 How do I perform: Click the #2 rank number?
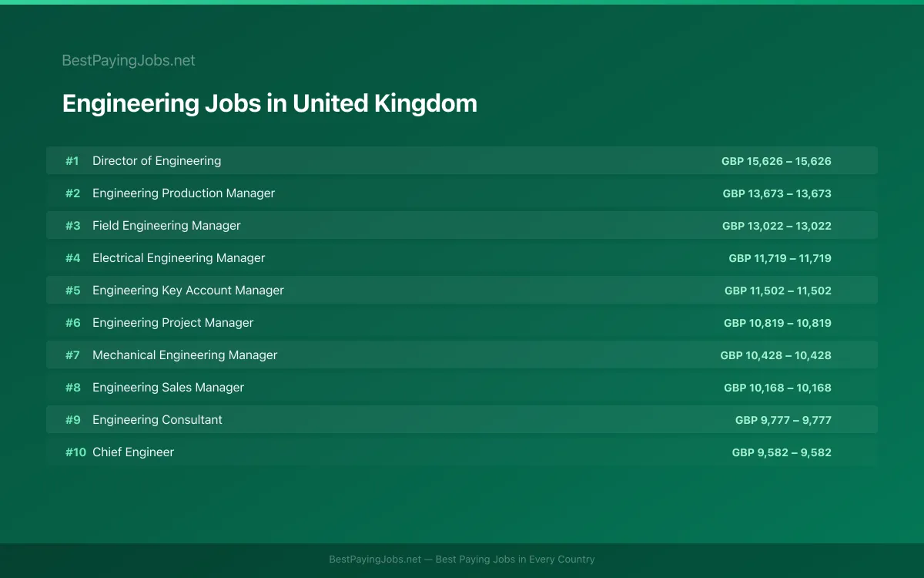72,193
